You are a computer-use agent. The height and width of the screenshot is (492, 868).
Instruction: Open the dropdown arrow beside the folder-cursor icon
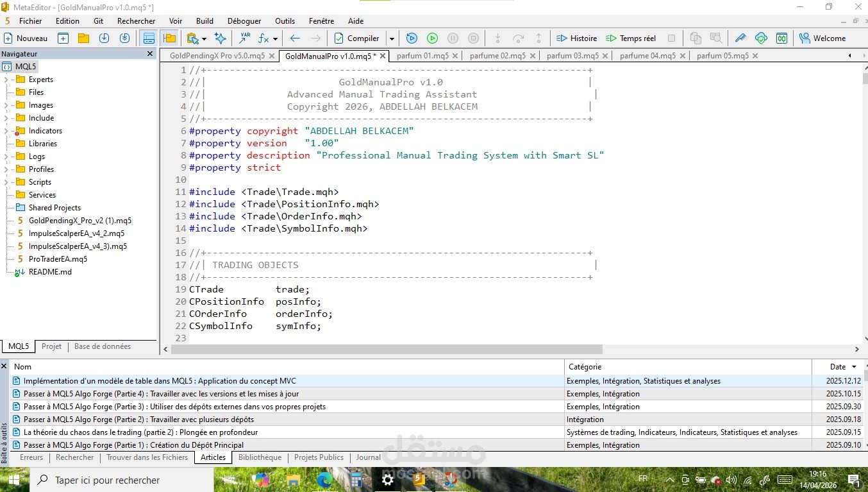[203, 38]
